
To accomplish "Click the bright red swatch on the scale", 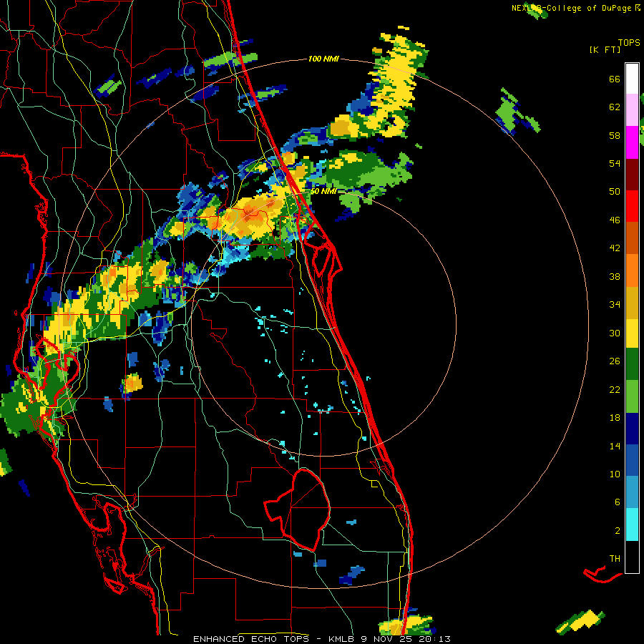I will (x=632, y=206).
